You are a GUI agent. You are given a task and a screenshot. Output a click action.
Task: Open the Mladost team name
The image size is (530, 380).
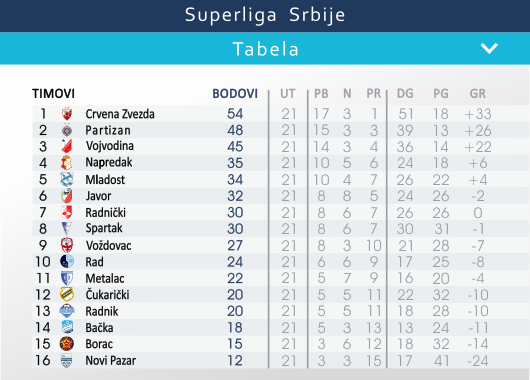[x=105, y=180]
